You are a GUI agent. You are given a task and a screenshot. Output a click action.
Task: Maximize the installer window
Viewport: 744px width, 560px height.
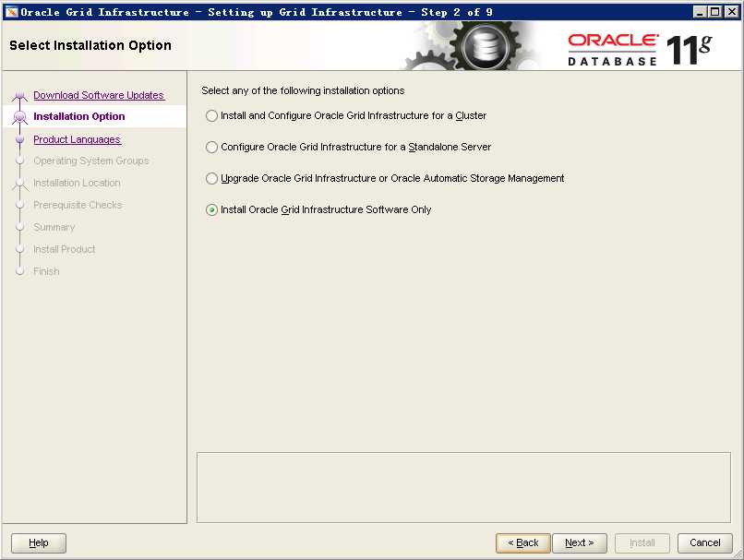point(715,12)
